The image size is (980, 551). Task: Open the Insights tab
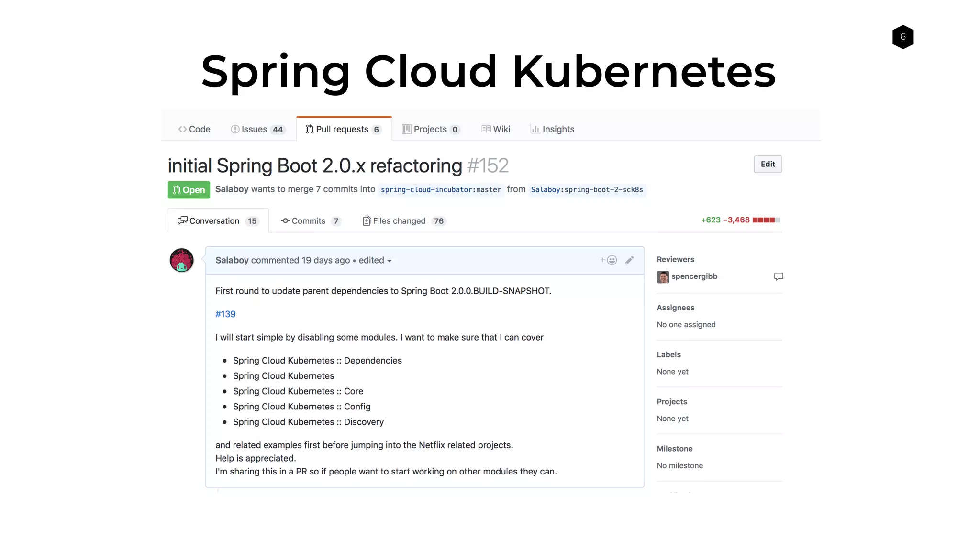552,129
